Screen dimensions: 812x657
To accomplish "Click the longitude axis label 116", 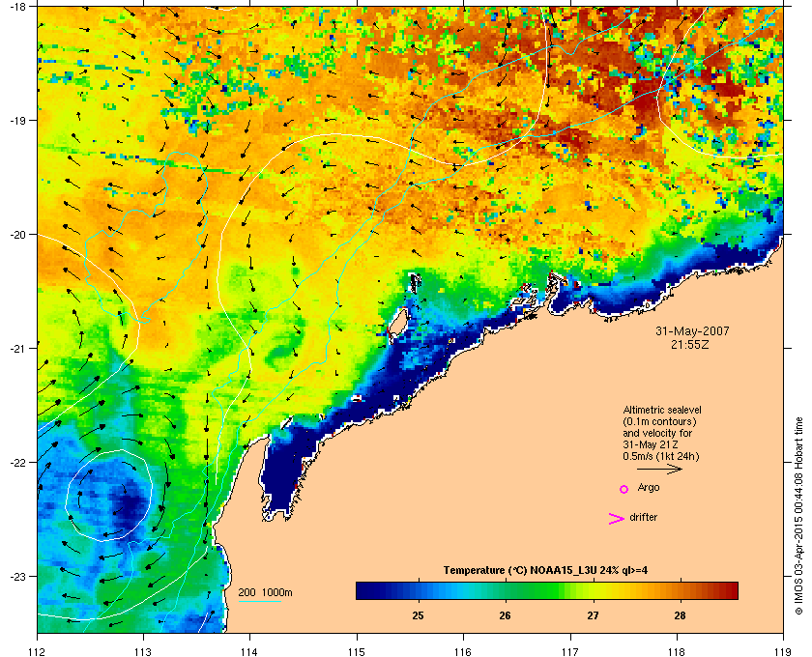I will 463,651.
